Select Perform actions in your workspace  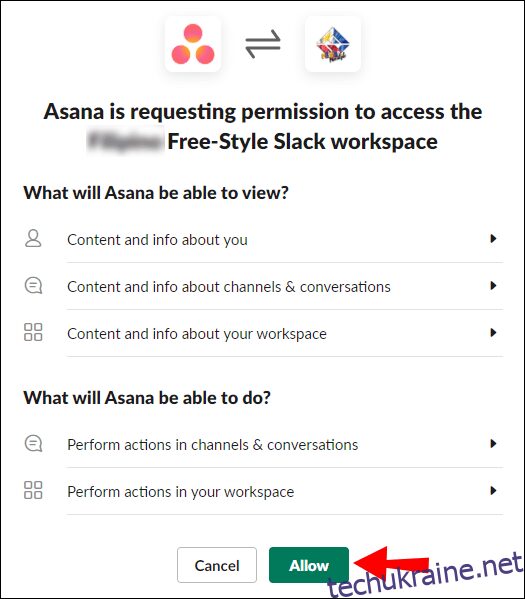point(264,492)
